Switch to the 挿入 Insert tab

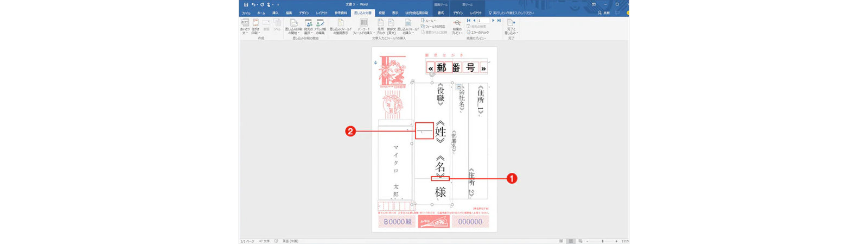click(x=275, y=12)
